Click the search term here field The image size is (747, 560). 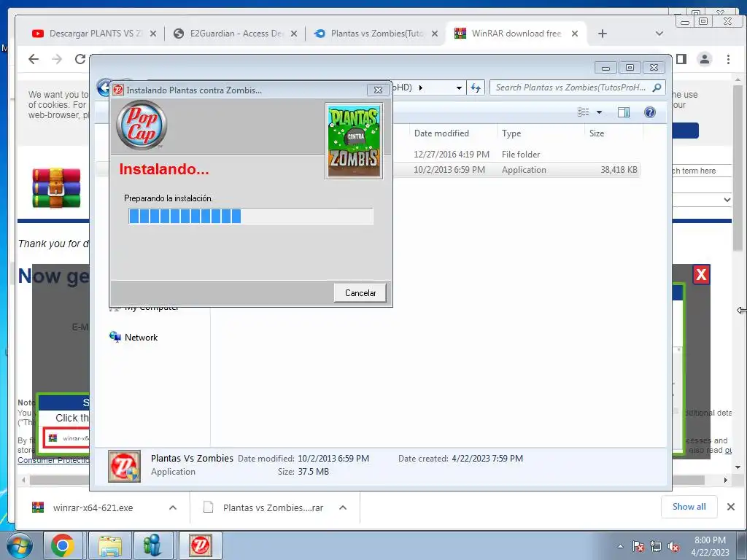click(x=701, y=171)
